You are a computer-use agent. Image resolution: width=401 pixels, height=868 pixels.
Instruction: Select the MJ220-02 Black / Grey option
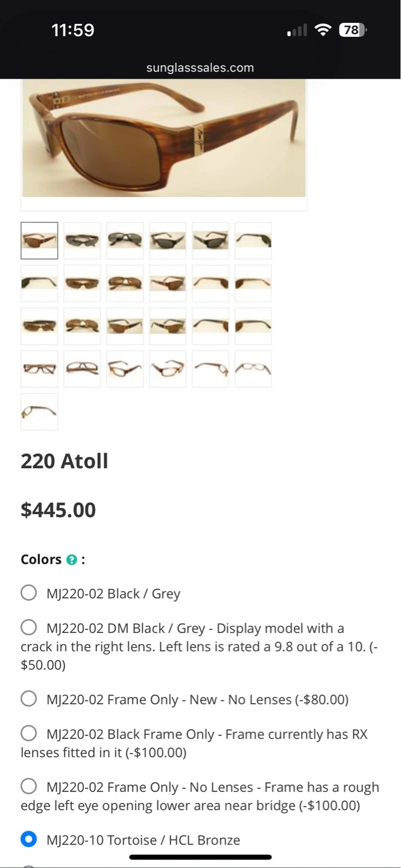click(29, 593)
